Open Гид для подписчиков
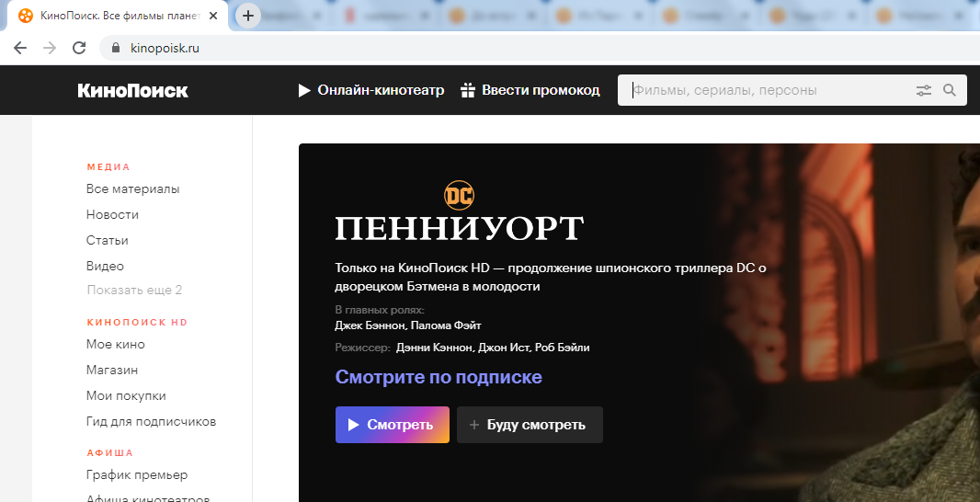This screenshot has width=980, height=502. [x=152, y=421]
